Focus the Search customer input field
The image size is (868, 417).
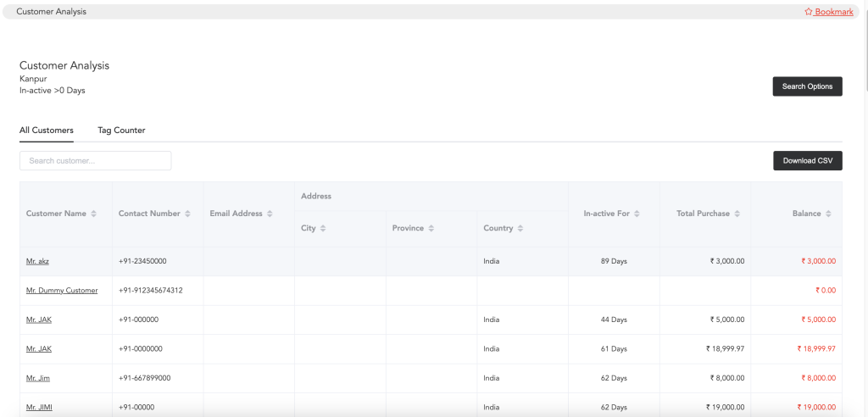pyautogui.click(x=95, y=160)
